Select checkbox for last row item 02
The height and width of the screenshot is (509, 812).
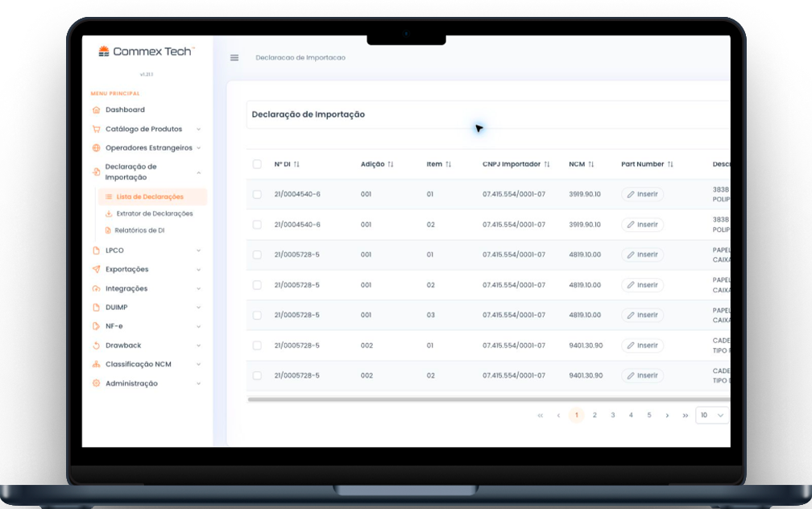pyautogui.click(x=257, y=375)
